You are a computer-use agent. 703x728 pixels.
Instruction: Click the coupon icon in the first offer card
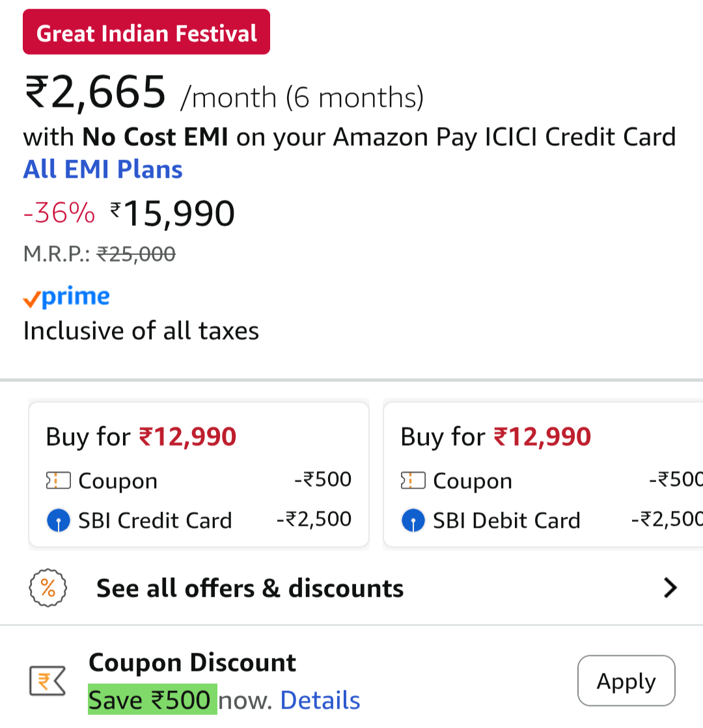pyautogui.click(x=58, y=481)
